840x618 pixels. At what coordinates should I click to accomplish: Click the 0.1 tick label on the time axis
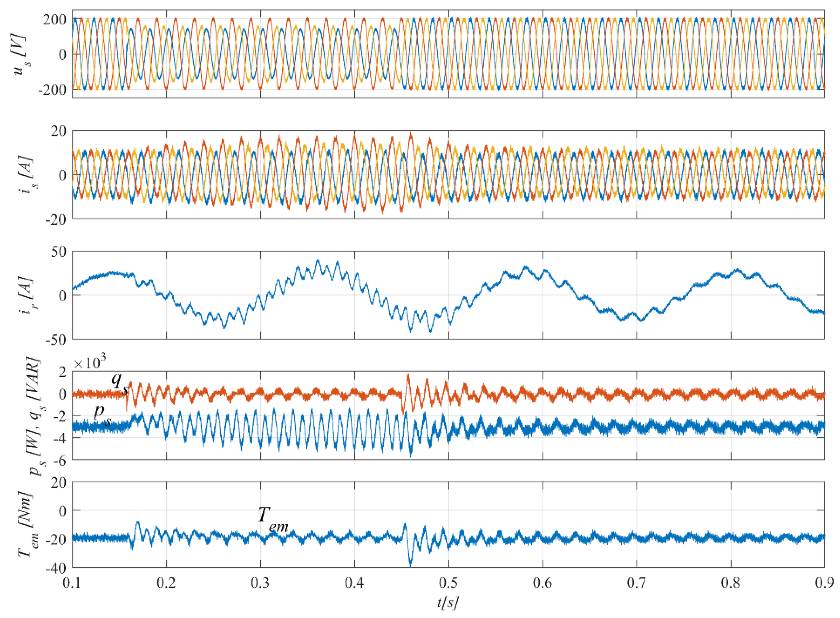tap(72, 583)
